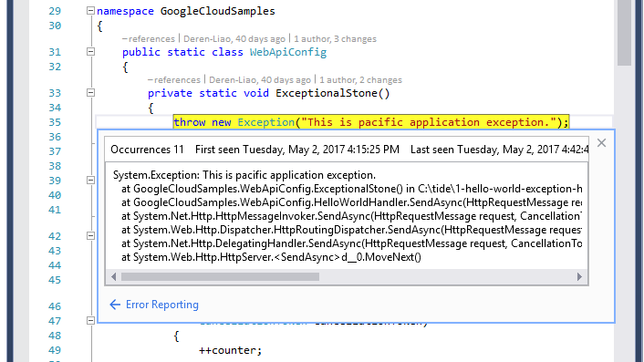Click the ExceptionalStone() method name in code

tap(332, 93)
